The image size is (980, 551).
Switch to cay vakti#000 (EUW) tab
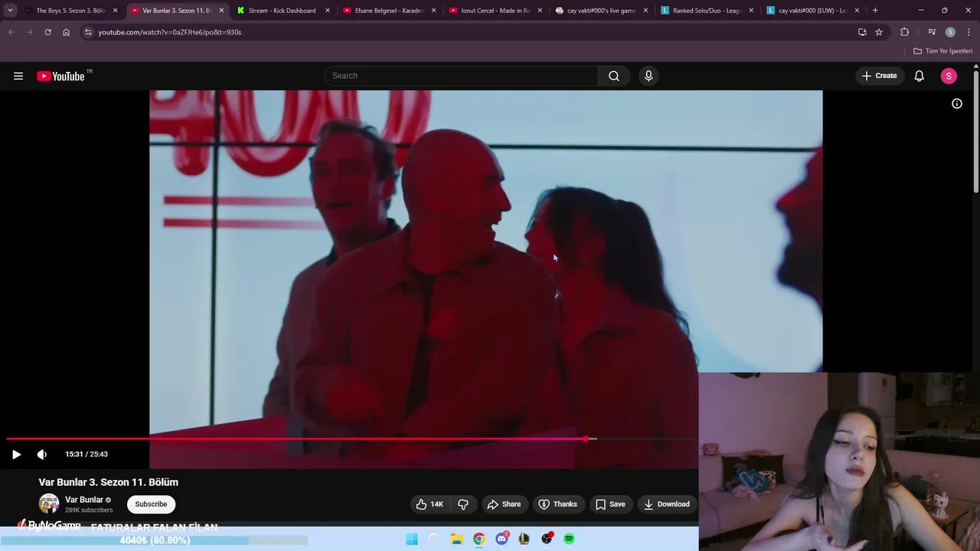point(812,11)
